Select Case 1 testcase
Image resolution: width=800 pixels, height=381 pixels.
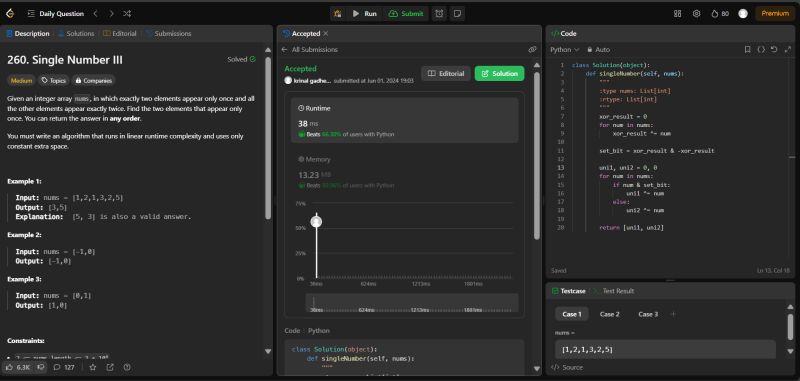point(571,314)
